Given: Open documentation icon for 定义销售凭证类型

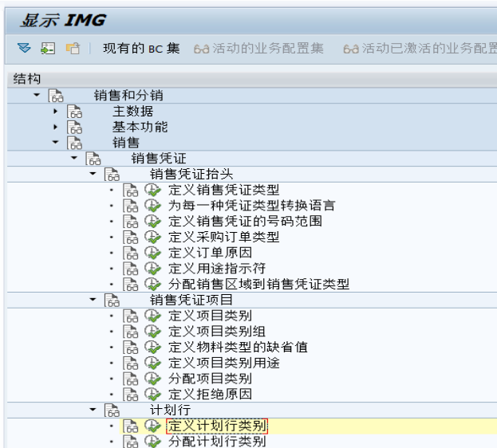Looking at the screenshot, I should click(x=131, y=190).
